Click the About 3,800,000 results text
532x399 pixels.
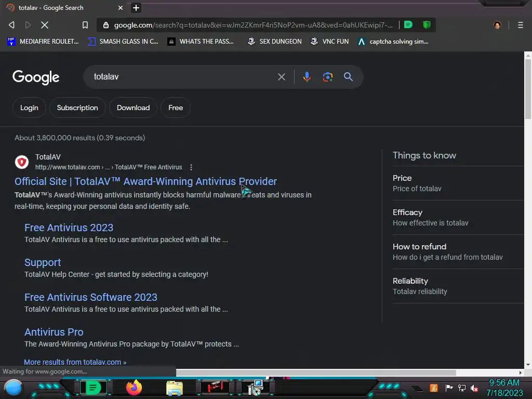(x=79, y=138)
